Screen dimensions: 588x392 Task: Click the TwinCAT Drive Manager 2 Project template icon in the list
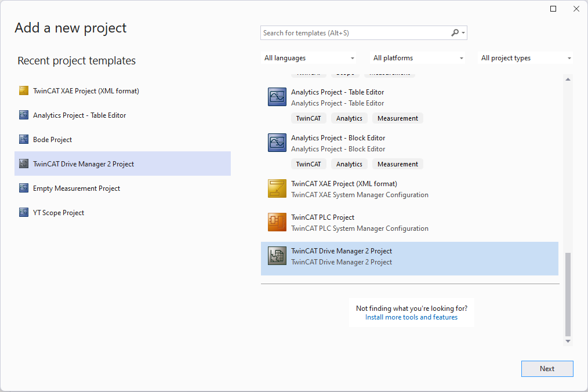click(x=277, y=256)
